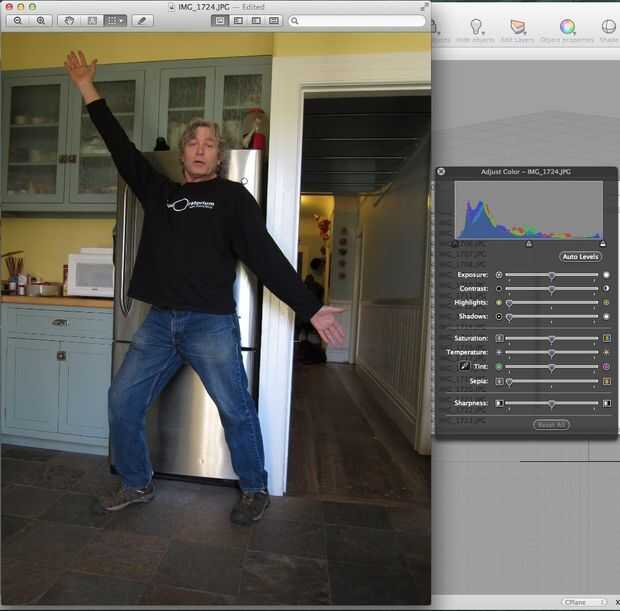The height and width of the screenshot is (611, 620).
Task: Switch to Thumbnails sidebar view
Action: (238, 21)
